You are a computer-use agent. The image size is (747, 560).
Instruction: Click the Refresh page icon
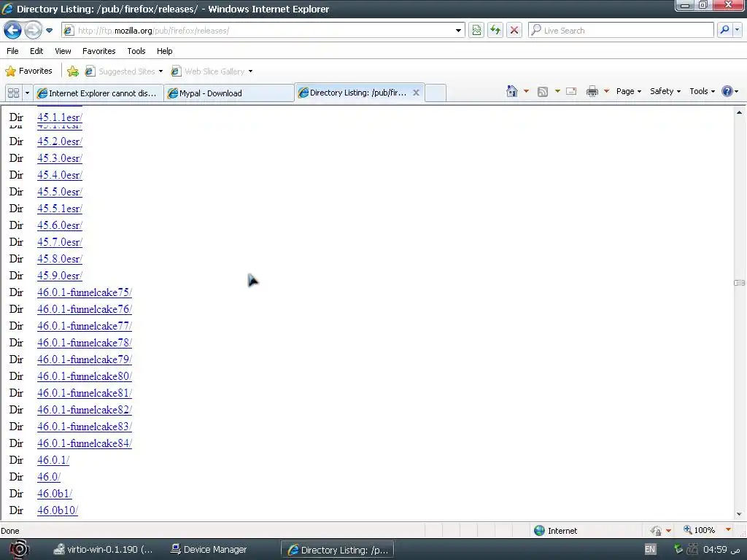coord(495,31)
